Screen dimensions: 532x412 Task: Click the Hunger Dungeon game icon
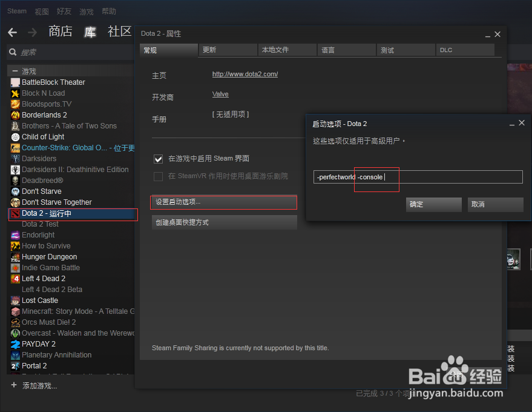(15, 257)
